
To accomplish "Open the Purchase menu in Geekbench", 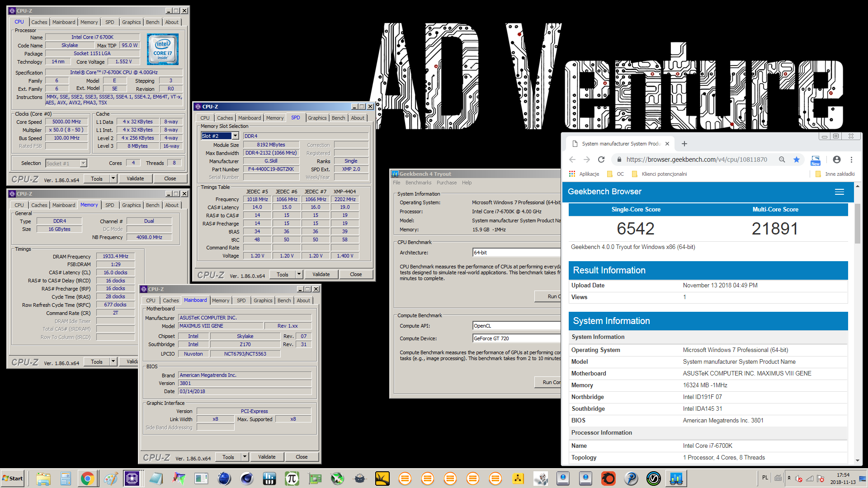I will click(x=447, y=183).
